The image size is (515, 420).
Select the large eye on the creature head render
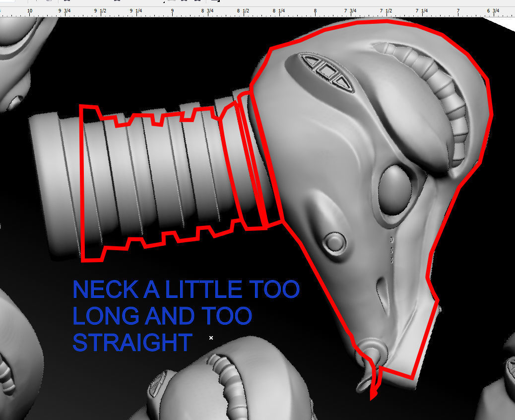395,191
